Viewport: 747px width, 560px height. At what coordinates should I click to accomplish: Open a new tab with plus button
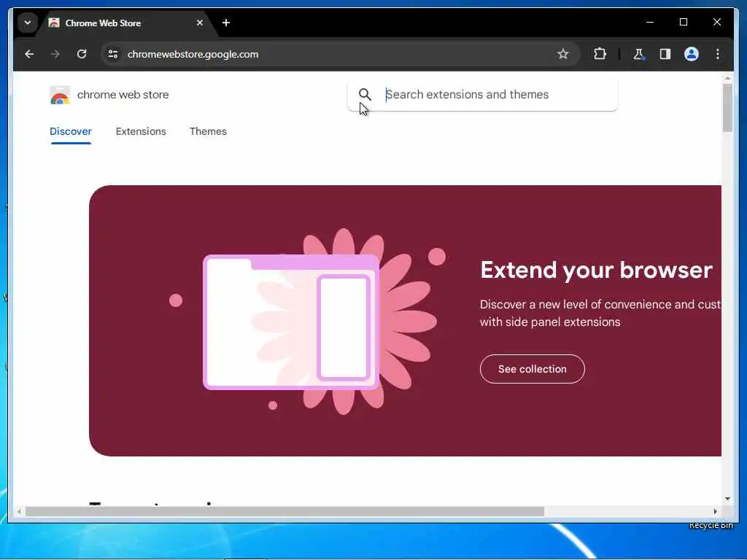[x=226, y=23]
